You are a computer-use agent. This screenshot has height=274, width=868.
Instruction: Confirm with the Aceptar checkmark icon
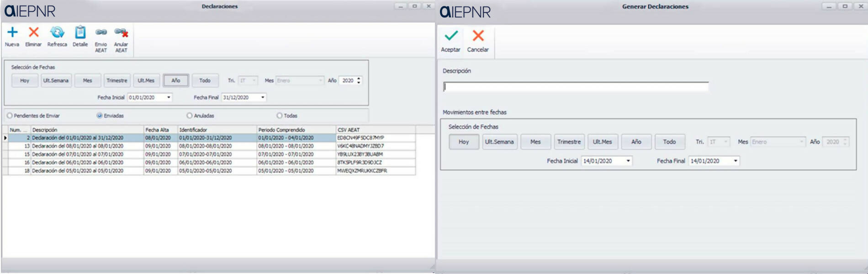tap(451, 36)
